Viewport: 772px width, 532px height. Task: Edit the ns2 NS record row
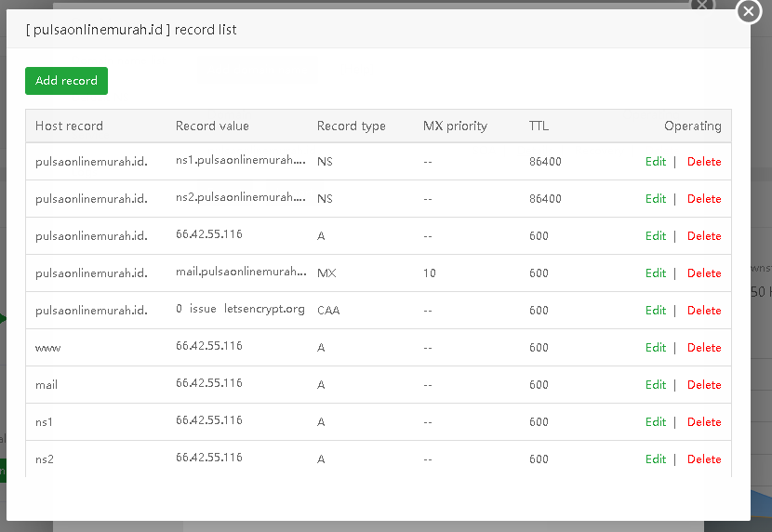click(x=656, y=199)
